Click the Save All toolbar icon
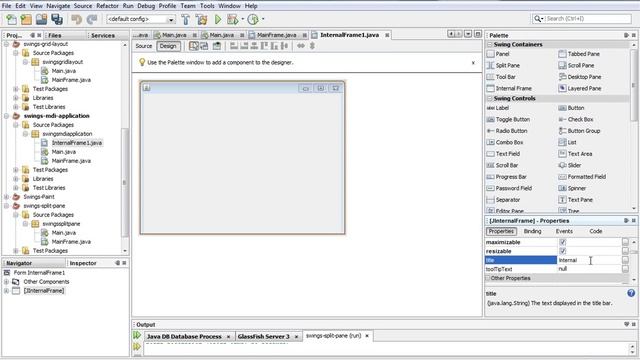 [x=57, y=19]
